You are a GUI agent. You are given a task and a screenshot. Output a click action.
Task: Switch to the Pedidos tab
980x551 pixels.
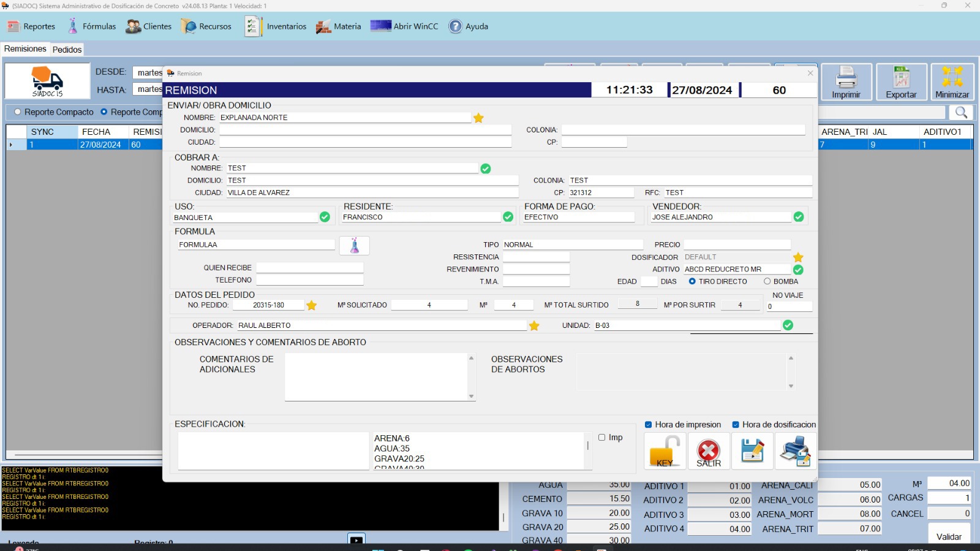67,50
